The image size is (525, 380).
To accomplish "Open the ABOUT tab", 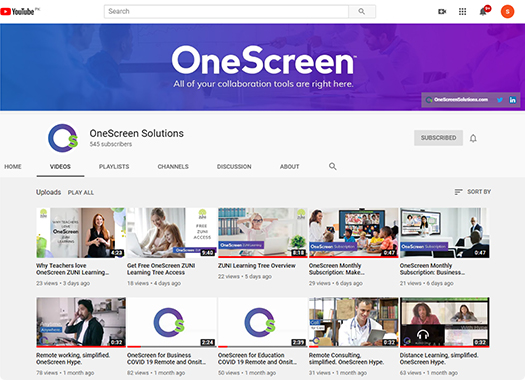I will [x=290, y=167].
